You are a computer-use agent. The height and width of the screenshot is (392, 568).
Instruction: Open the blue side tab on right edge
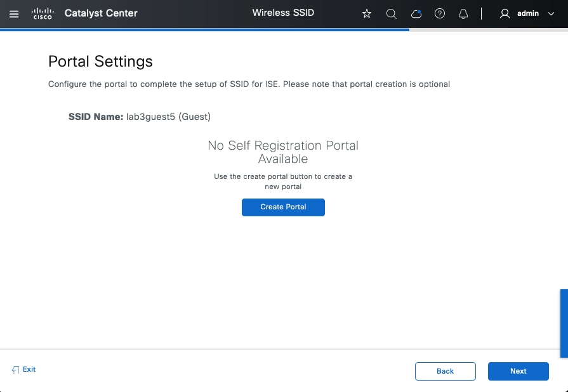click(x=564, y=323)
